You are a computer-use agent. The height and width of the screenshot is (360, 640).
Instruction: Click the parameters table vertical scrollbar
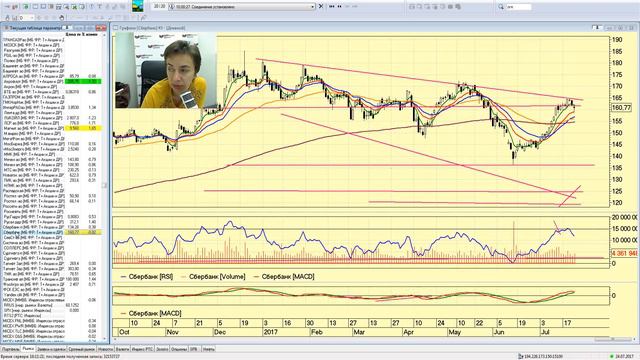pos(104,186)
